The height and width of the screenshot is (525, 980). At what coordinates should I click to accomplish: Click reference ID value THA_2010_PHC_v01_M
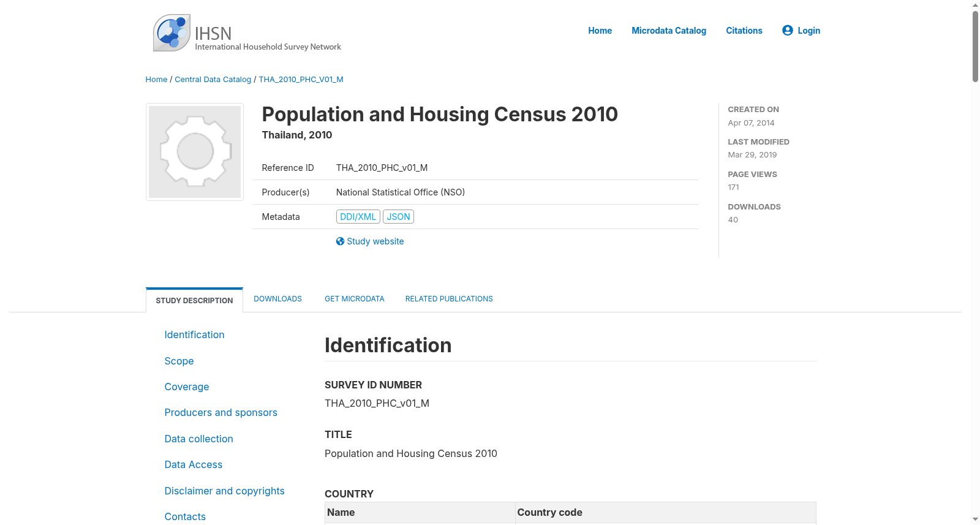tap(382, 168)
